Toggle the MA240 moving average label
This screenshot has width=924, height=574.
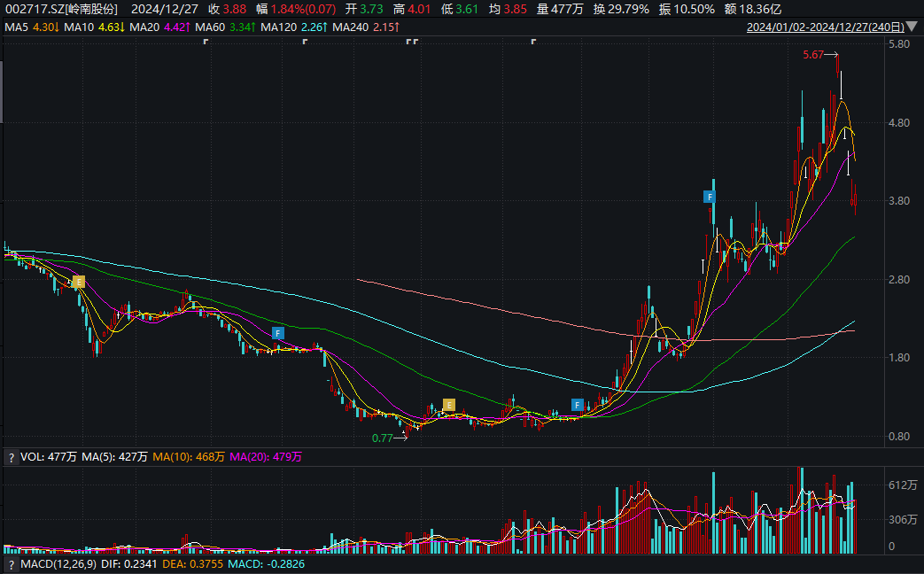tap(365, 27)
